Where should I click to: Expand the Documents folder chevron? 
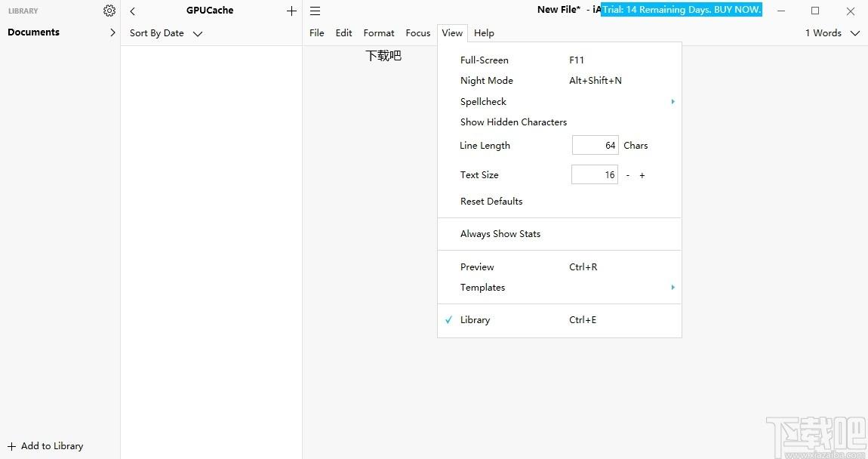click(x=112, y=32)
